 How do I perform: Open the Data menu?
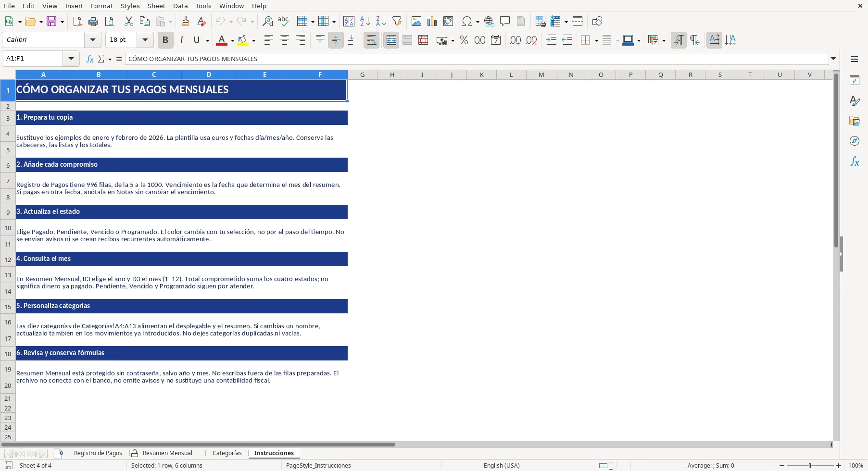pos(180,6)
